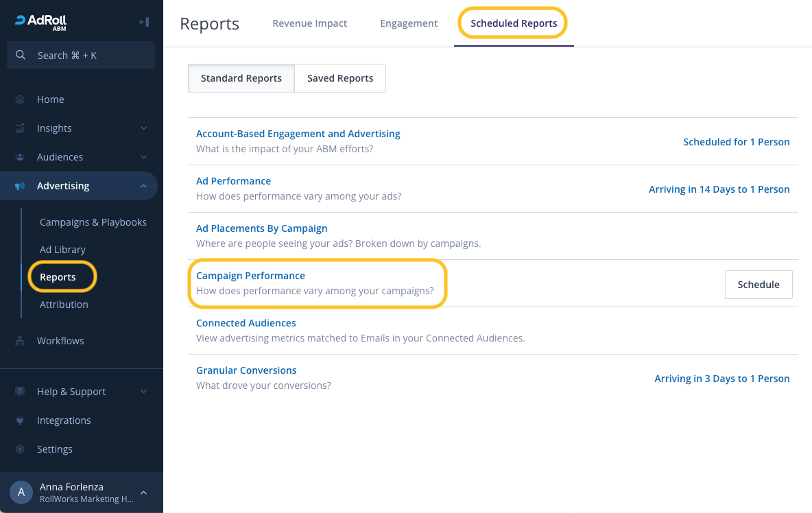Expand the Audiences section chevron
Screen dimensions: 812x513
143,156
